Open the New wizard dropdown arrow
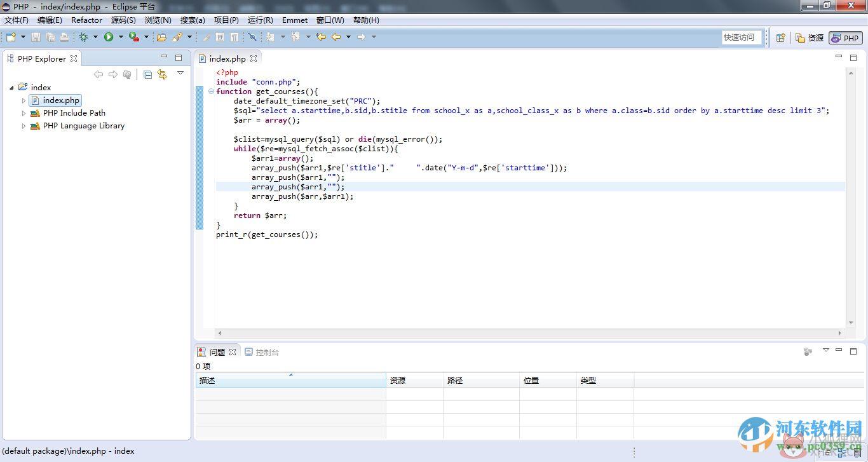This screenshot has width=868, height=462. tap(23, 37)
